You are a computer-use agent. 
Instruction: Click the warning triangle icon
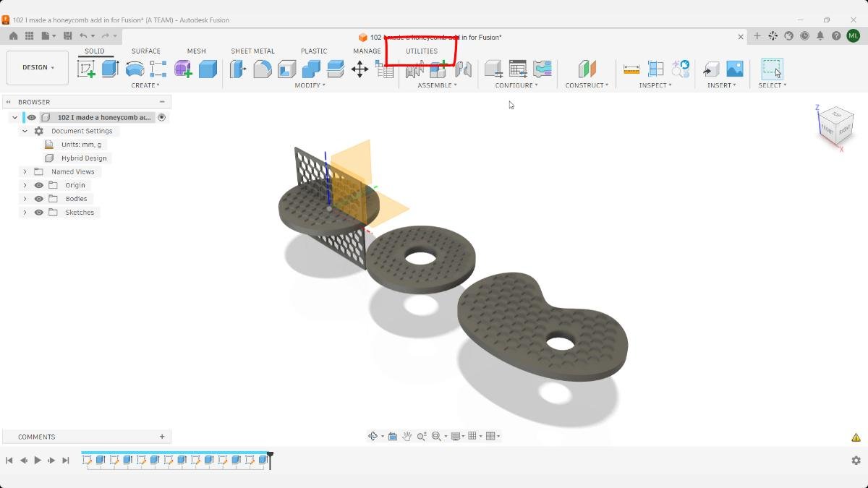click(856, 437)
